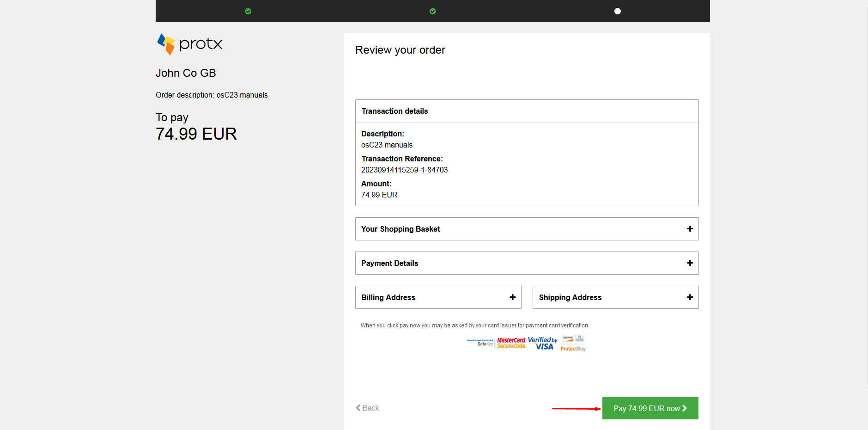This screenshot has height=430, width=868.
Task: Expand Your Shopping Basket plus icon
Action: [690, 229]
